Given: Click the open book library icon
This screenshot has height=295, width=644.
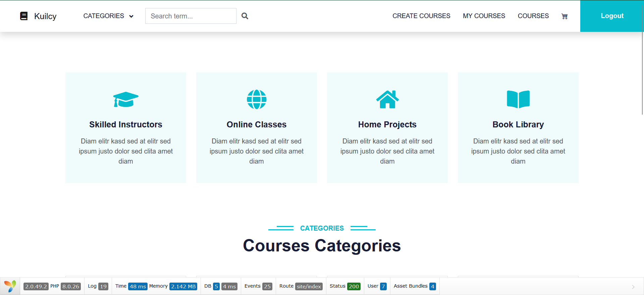Looking at the screenshot, I should tap(518, 99).
